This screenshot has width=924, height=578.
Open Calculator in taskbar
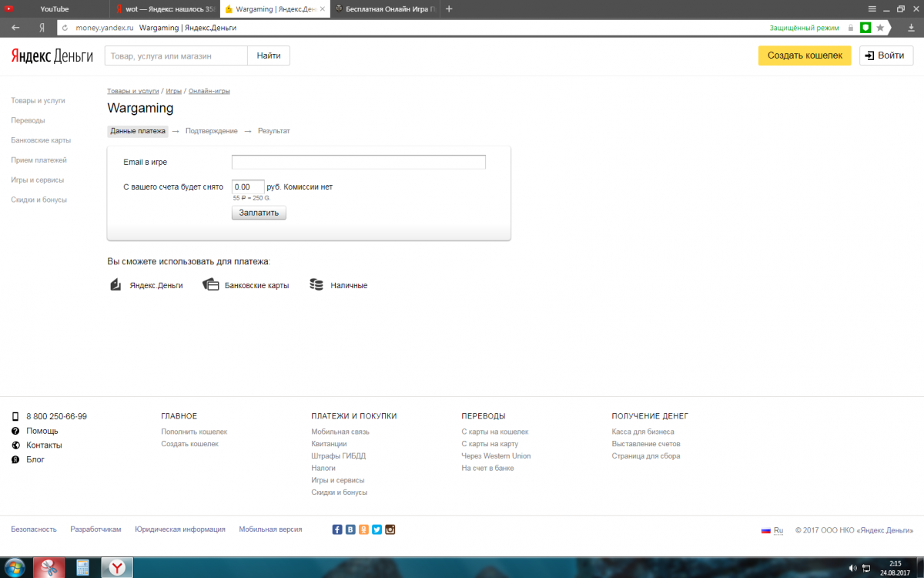tap(83, 568)
